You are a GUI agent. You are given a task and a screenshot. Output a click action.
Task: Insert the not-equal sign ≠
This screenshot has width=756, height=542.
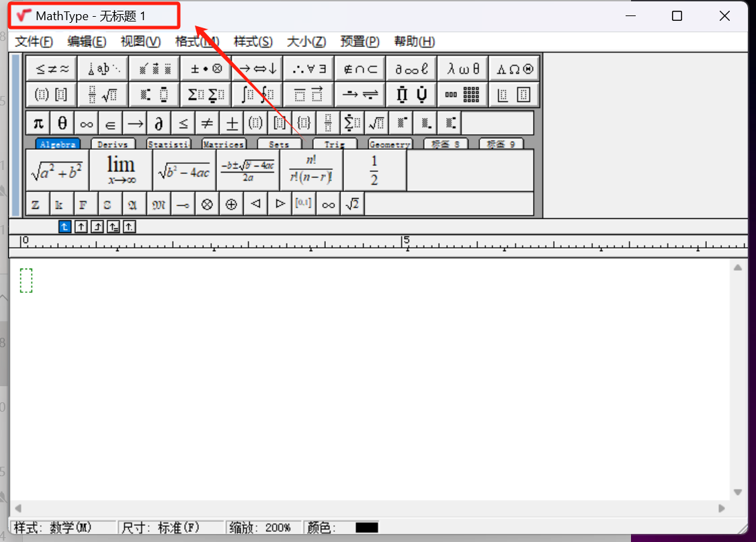click(207, 124)
